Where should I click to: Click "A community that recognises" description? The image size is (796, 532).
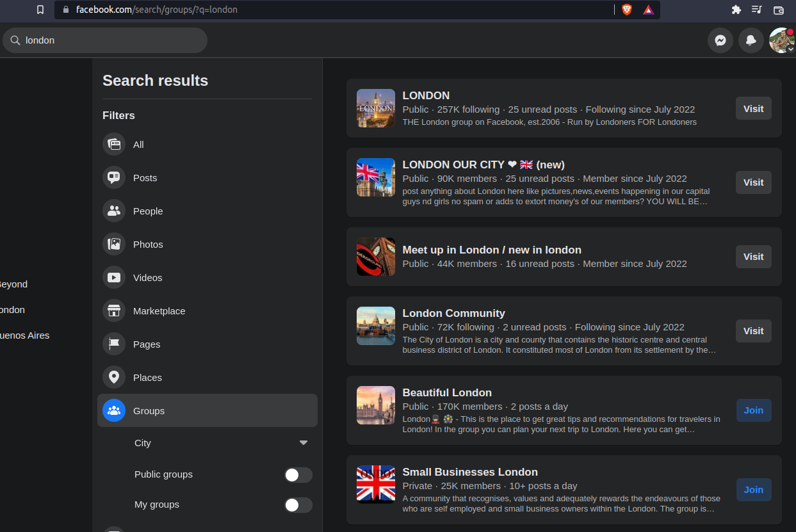click(562, 504)
